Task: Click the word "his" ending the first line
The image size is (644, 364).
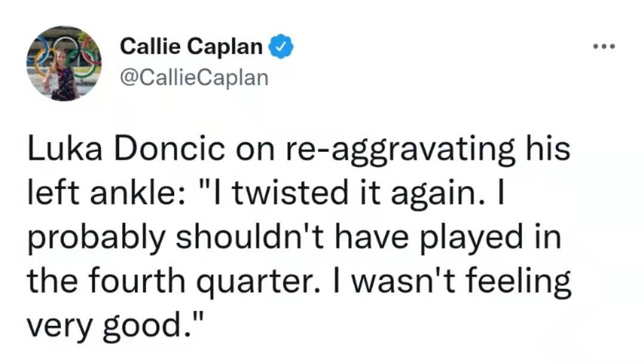Action: pyautogui.click(x=549, y=148)
